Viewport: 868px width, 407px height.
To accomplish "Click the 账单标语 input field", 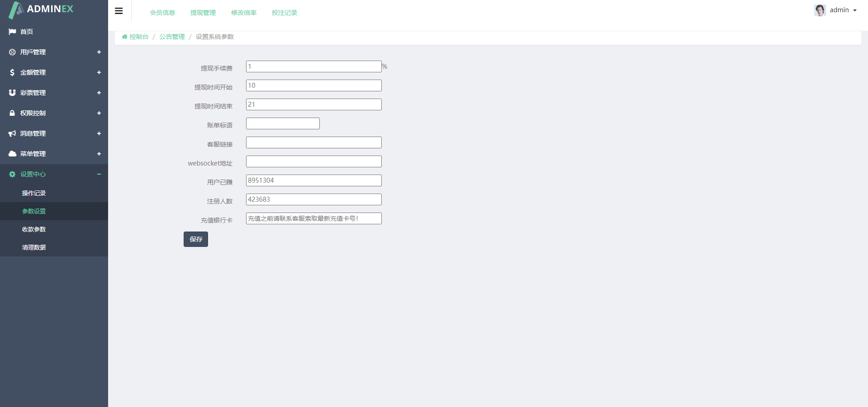I will pos(283,123).
